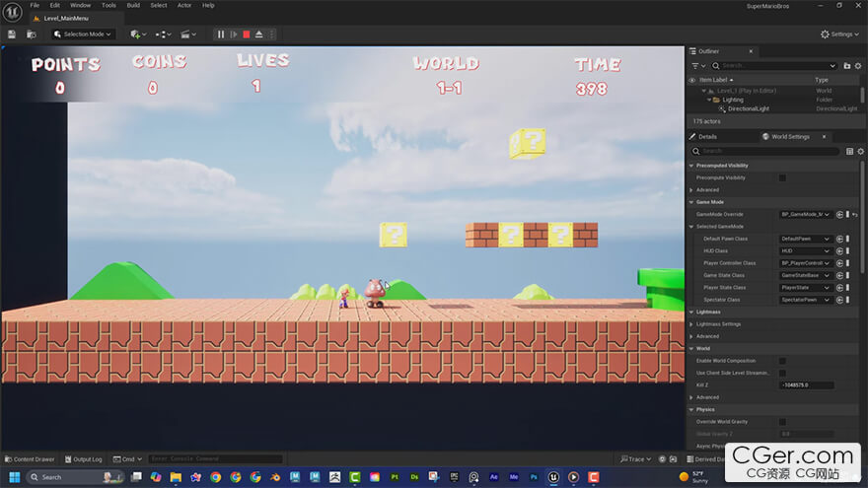Toggle Use Client Side Level Streaming checkbox
The height and width of the screenshot is (488, 868).
(x=782, y=373)
